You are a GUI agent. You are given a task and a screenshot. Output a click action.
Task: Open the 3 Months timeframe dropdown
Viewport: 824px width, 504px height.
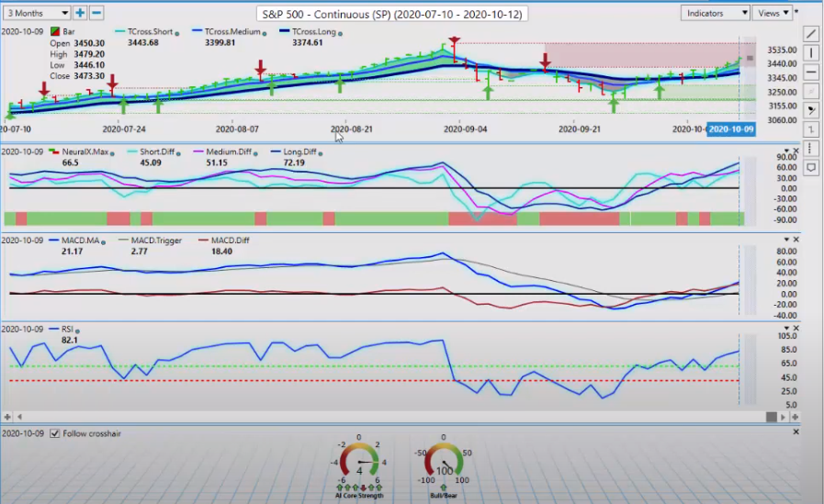[36, 13]
